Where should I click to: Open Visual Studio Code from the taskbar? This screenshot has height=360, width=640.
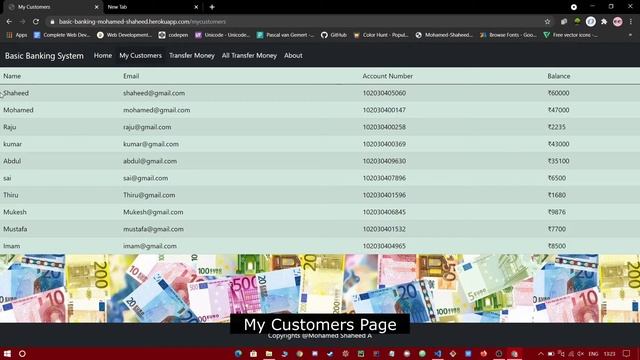tap(438, 353)
